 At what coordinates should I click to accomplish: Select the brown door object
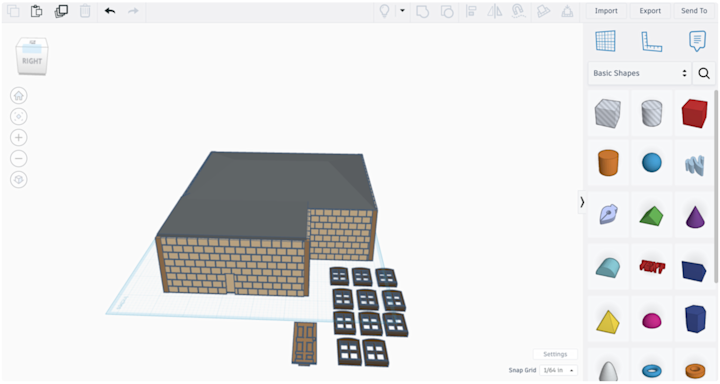click(x=304, y=344)
